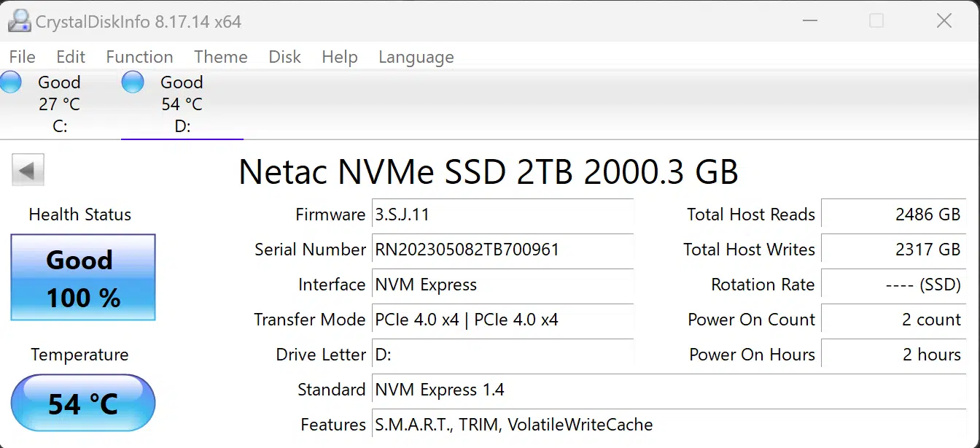Open the Help menu
Screen dimensions: 980x448
pyautogui.click(x=340, y=57)
